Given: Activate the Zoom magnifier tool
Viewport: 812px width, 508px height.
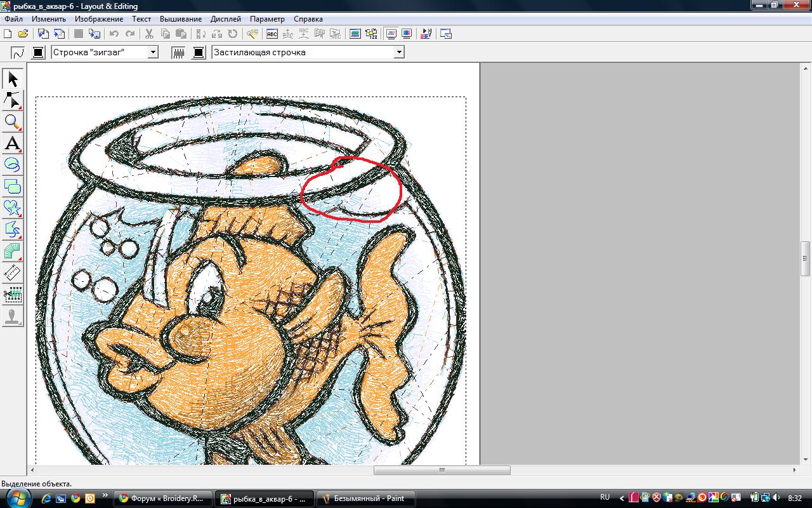Looking at the screenshot, I should [x=13, y=122].
